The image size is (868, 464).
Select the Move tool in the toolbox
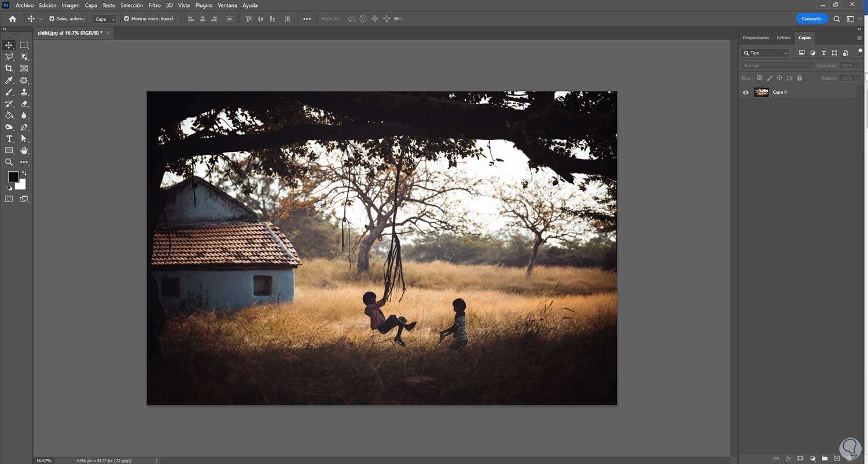click(x=9, y=45)
